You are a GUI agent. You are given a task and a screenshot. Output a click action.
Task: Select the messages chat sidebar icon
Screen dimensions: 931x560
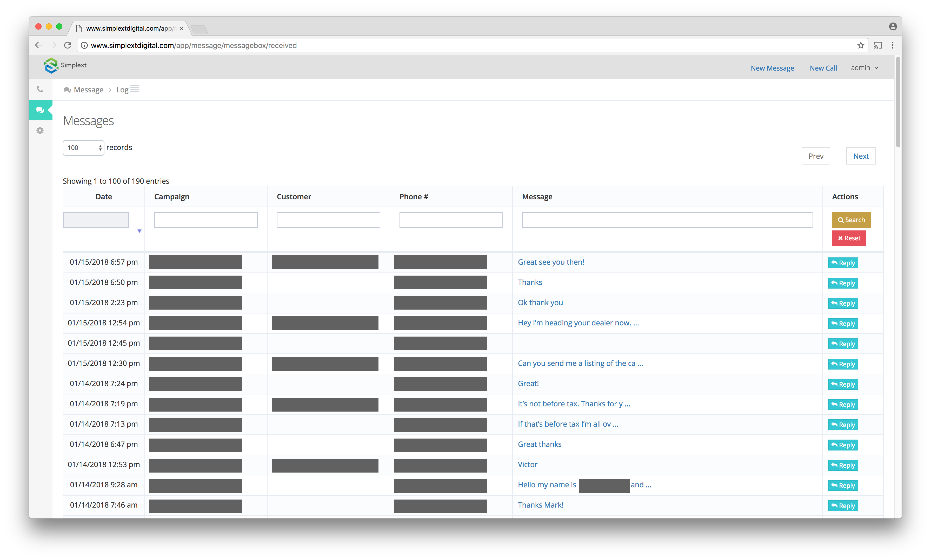40,110
